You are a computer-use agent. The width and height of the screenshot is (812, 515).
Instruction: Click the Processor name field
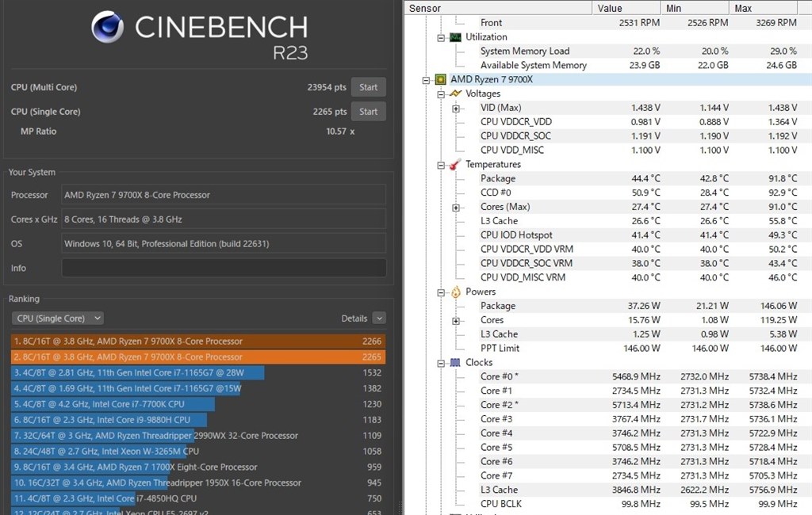(x=224, y=195)
